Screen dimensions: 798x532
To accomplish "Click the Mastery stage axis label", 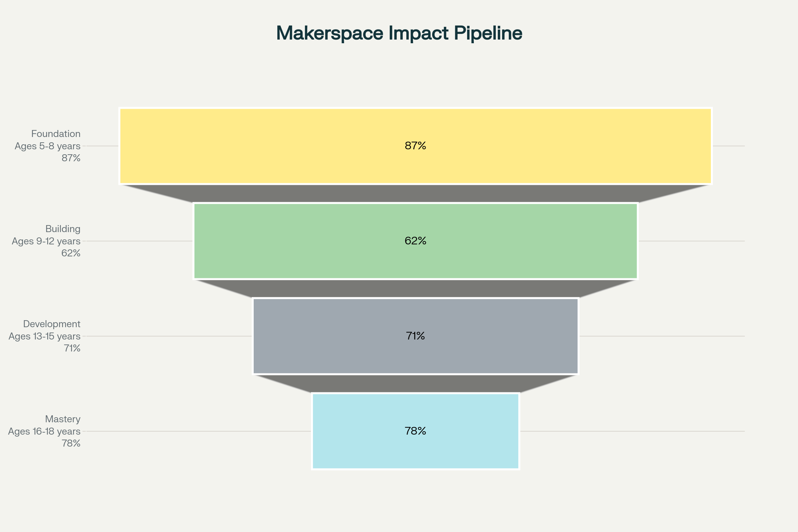I will [63, 419].
